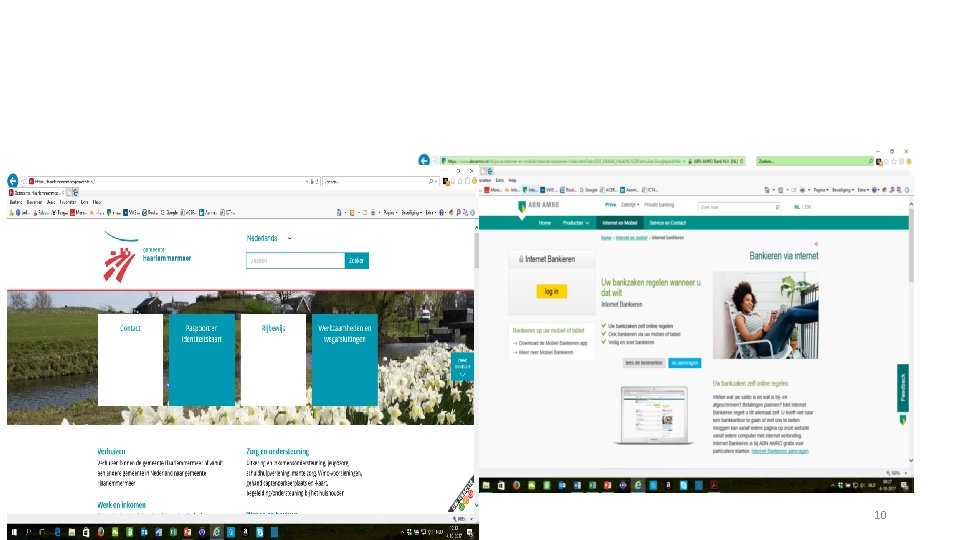960x540 pixels.
Task: Open Werk en inkomen heading link
Action: click(x=121, y=505)
